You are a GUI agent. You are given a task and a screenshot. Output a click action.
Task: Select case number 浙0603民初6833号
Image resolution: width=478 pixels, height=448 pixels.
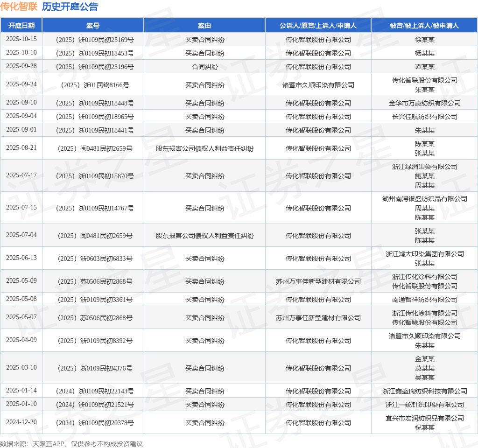tap(95, 259)
